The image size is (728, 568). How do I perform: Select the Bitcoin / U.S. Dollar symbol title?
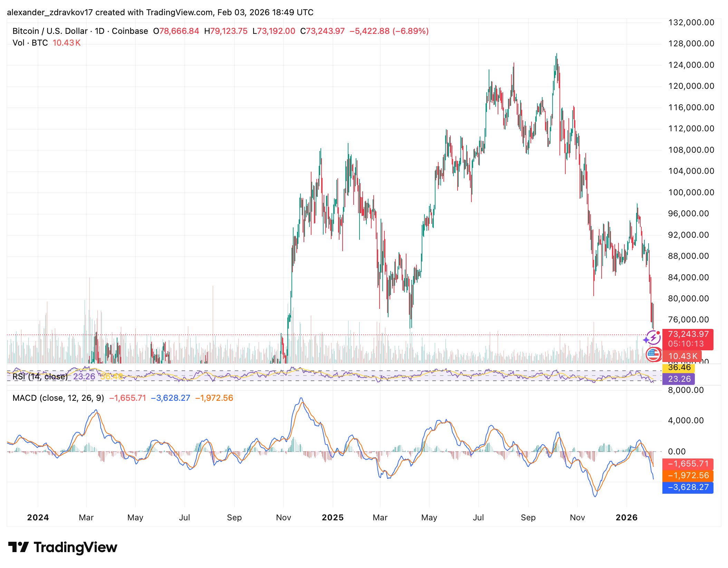[50, 31]
